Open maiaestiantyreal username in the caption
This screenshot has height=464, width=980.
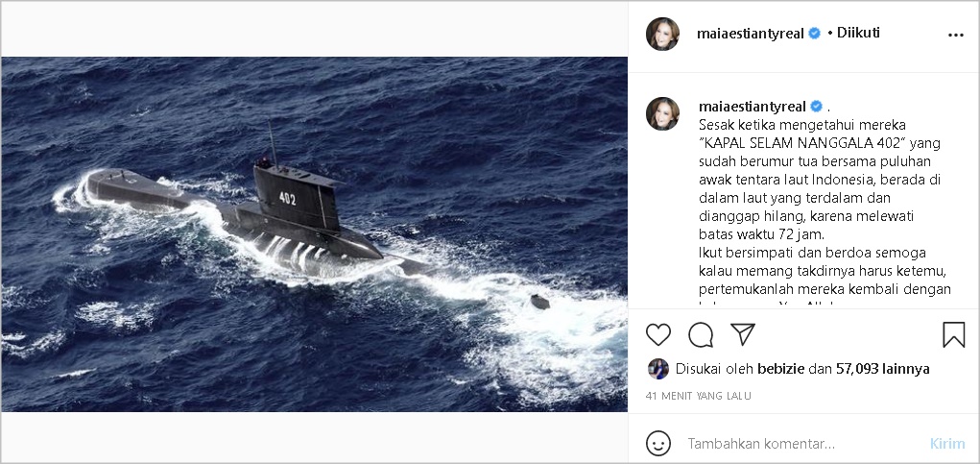753,107
